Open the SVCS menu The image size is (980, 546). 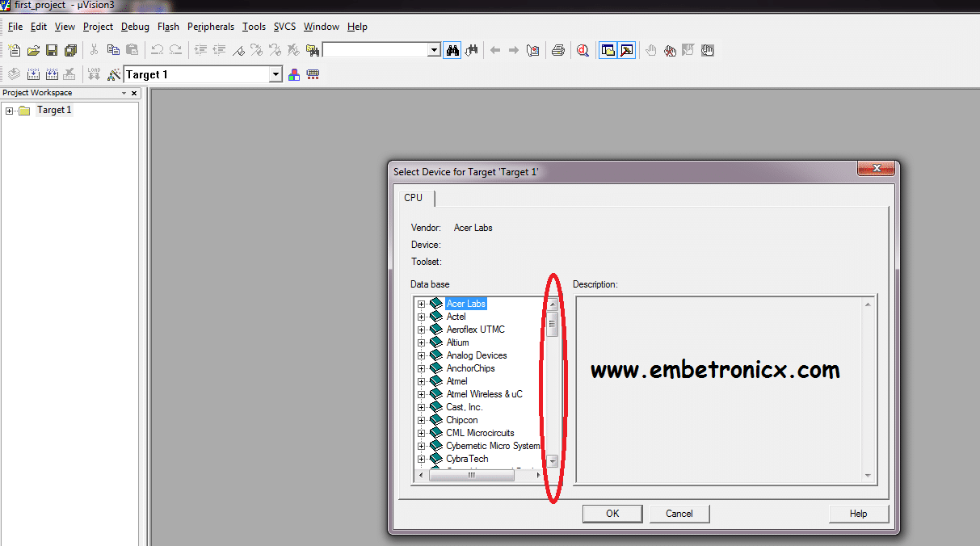click(284, 27)
